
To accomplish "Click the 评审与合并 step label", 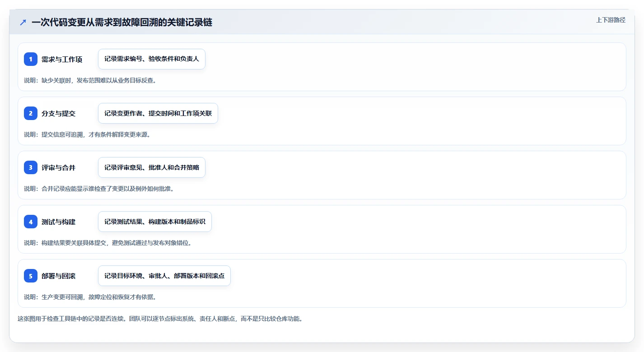I will click(59, 167).
